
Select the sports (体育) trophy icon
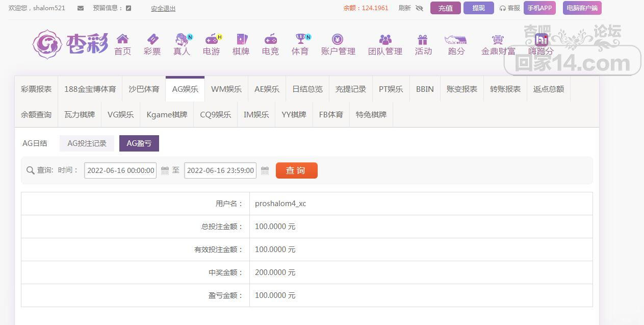pyautogui.click(x=300, y=39)
